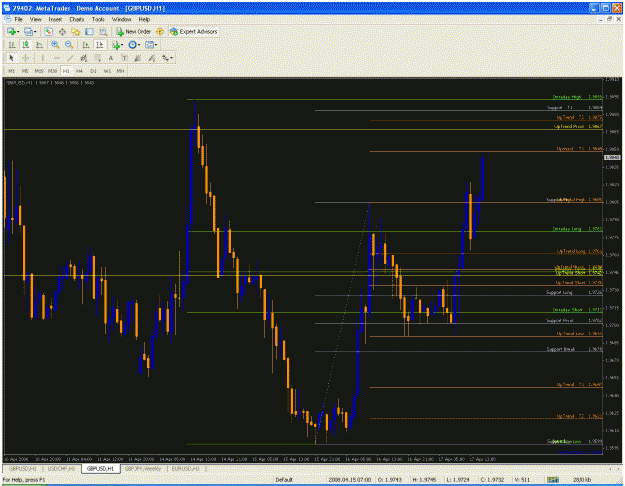Click the 2008.04.15 07:00 status entry
The image size is (625, 486).
[350, 480]
